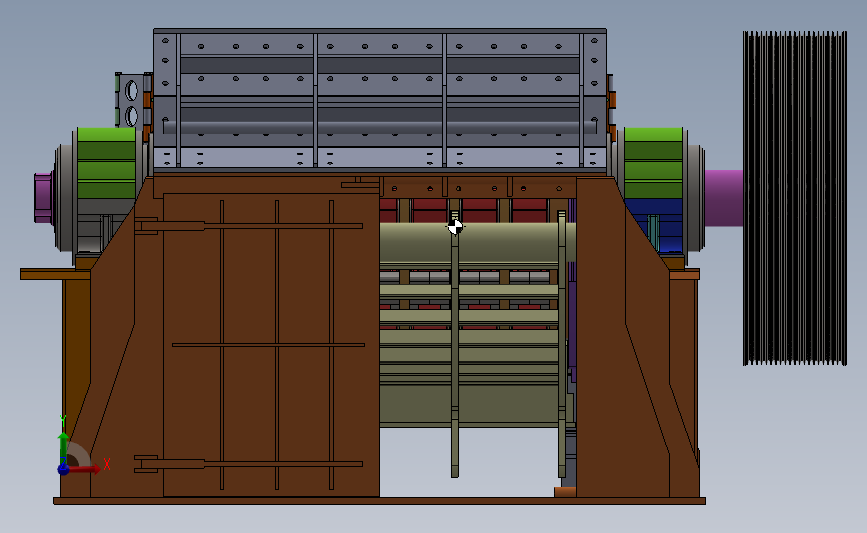Select the left brown platform shelf
The image size is (867, 533).
tap(55, 274)
